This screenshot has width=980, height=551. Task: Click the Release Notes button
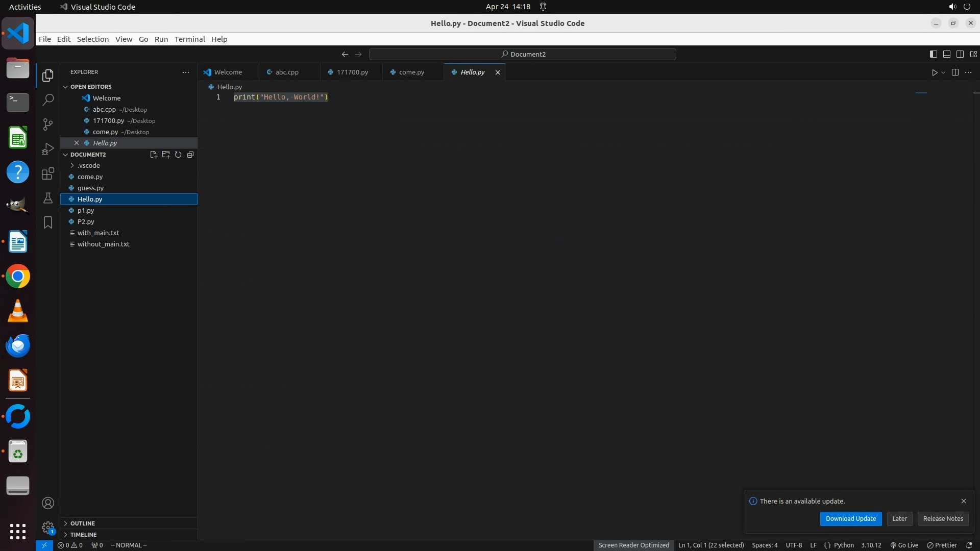[x=943, y=519]
